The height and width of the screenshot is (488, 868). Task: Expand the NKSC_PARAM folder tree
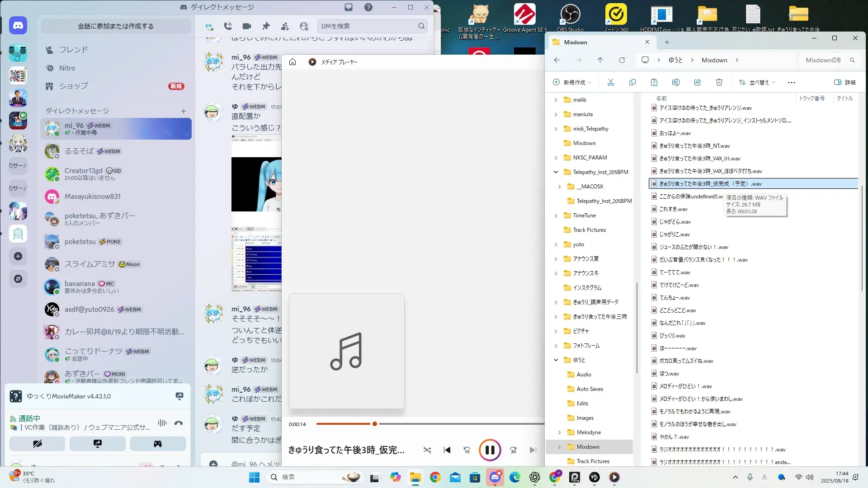(x=556, y=158)
